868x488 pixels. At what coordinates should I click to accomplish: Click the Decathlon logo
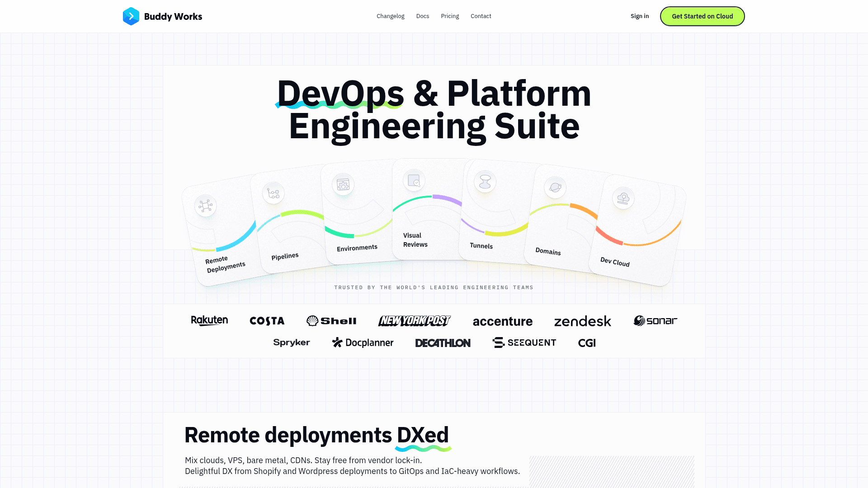click(x=443, y=343)
